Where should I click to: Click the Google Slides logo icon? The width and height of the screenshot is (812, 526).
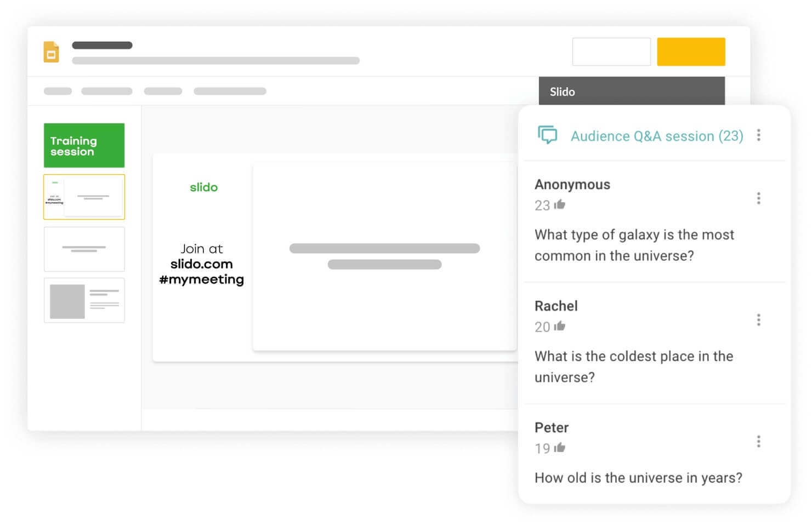click(x=51, y=52)
